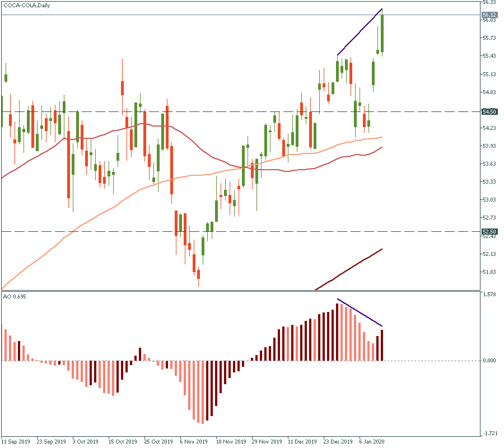Click the last dark red AO histogram bar
The width and height of the screenshot is (504, 448).
pos(382,345)
